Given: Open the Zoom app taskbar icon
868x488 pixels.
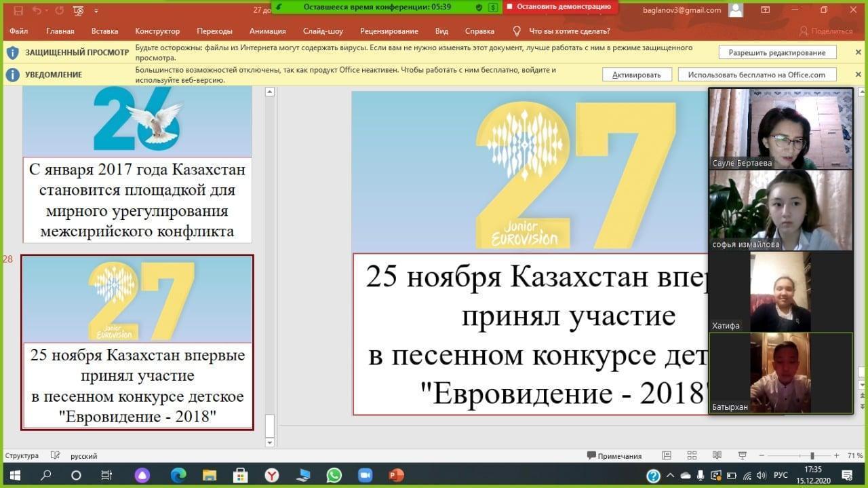Looking at the screenshot, I should [x=366, y=475].
